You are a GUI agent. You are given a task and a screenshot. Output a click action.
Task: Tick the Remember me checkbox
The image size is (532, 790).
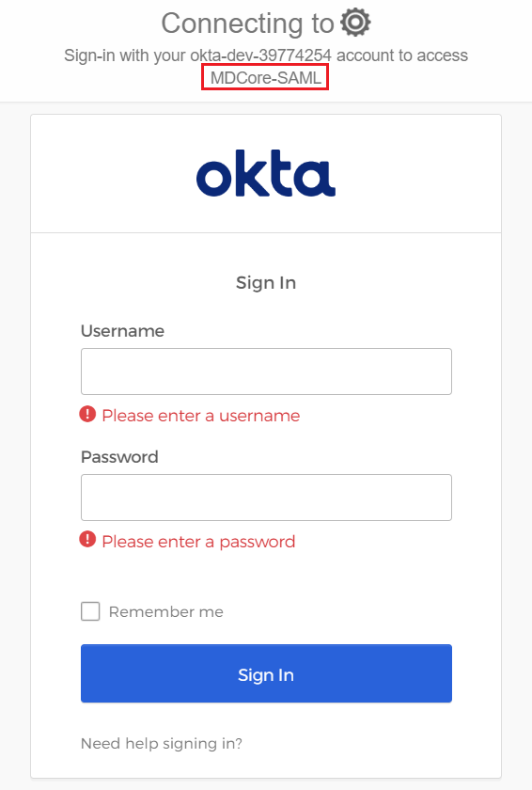coord(90,611)
